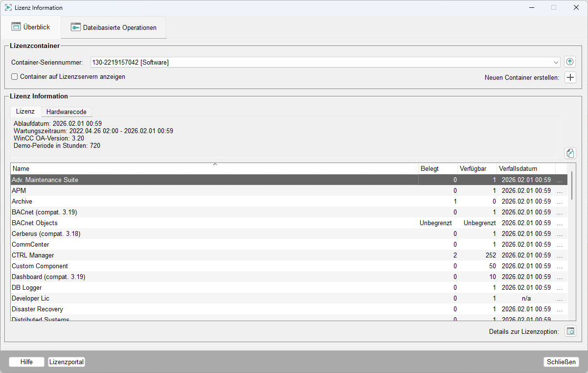Screen dimensions: 588x373
Task: Click the license list vertical scrollbar
Action: point(572,186)
